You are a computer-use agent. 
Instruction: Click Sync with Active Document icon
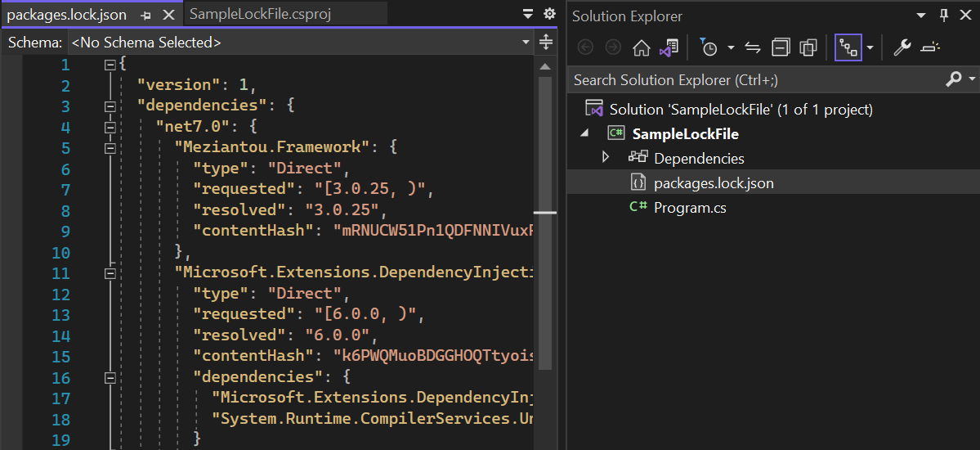pyautogui.click(x=753, y=48)
